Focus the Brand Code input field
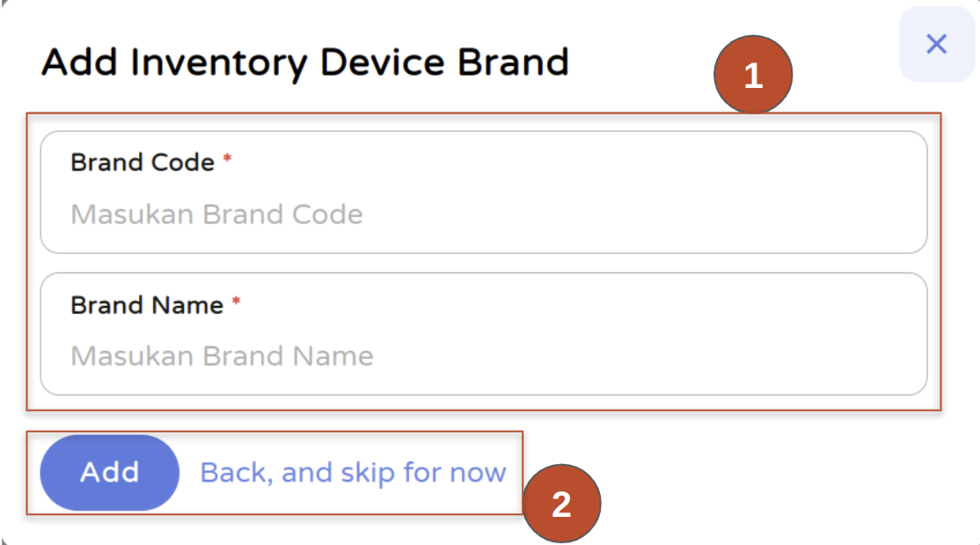 pos(484,214)
